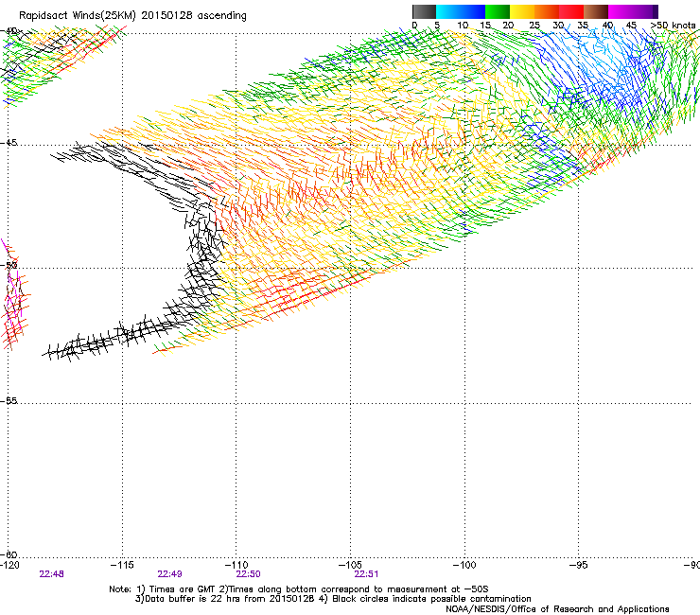Click the '5' label under the color bar

[x=437, y=26]
